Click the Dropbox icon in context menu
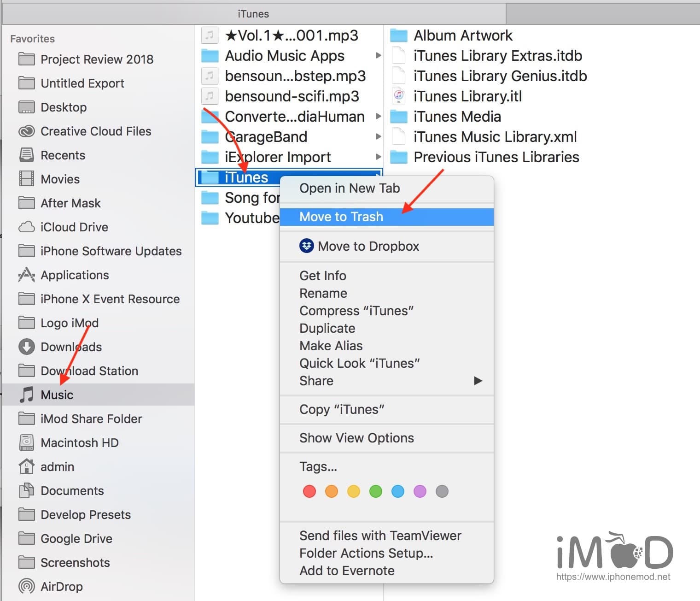Screen dimensions: 700x601 [x=306, y=246]
